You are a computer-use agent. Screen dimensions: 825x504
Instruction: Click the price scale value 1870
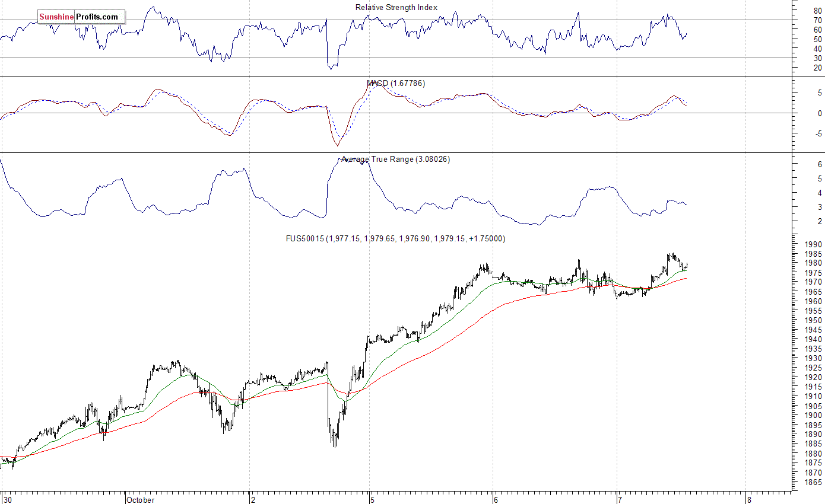pyautogui.click(x=814, y=472)
